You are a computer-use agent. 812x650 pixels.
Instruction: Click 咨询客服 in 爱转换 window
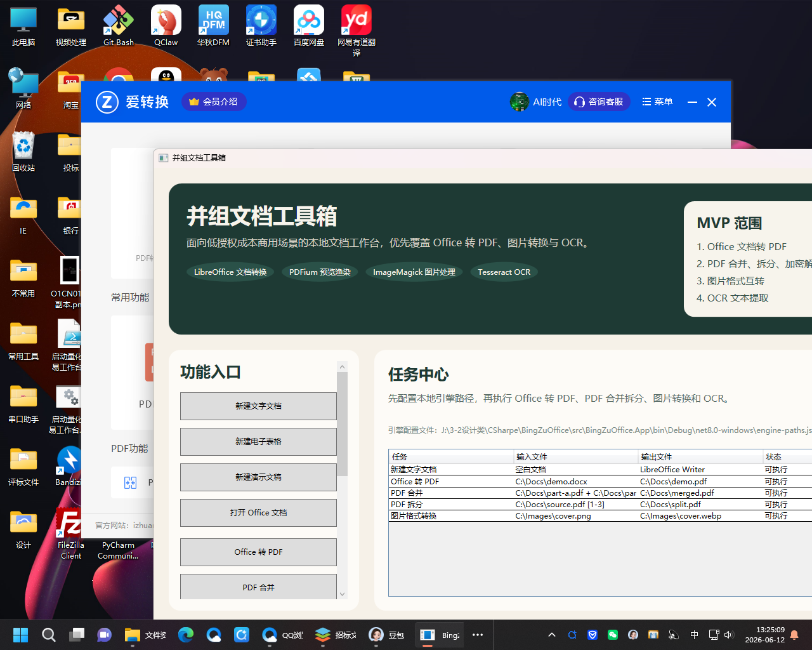[599, 102]
